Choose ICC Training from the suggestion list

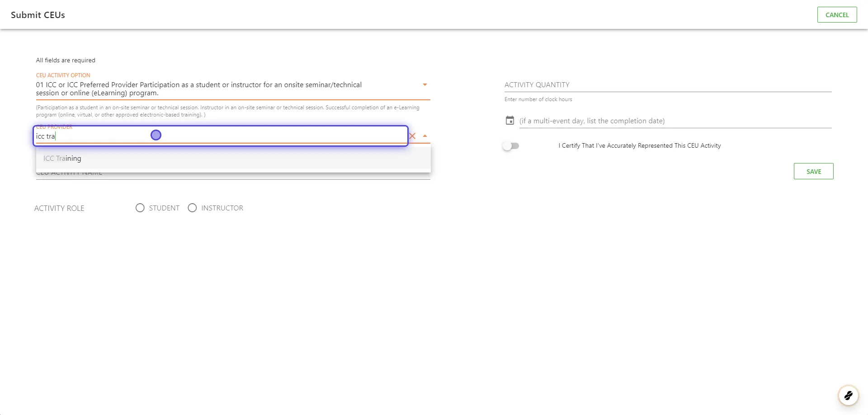(x=62, y=159)
